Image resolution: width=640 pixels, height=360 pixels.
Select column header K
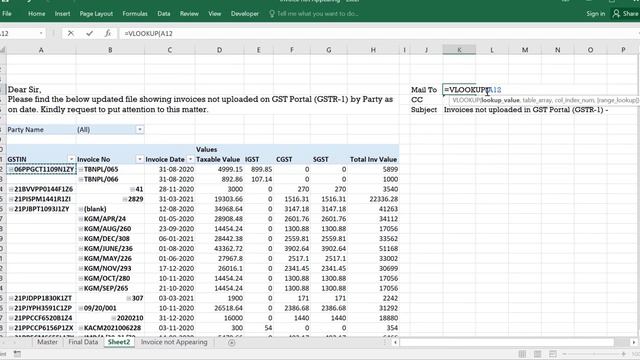click(x=459, y=50)
